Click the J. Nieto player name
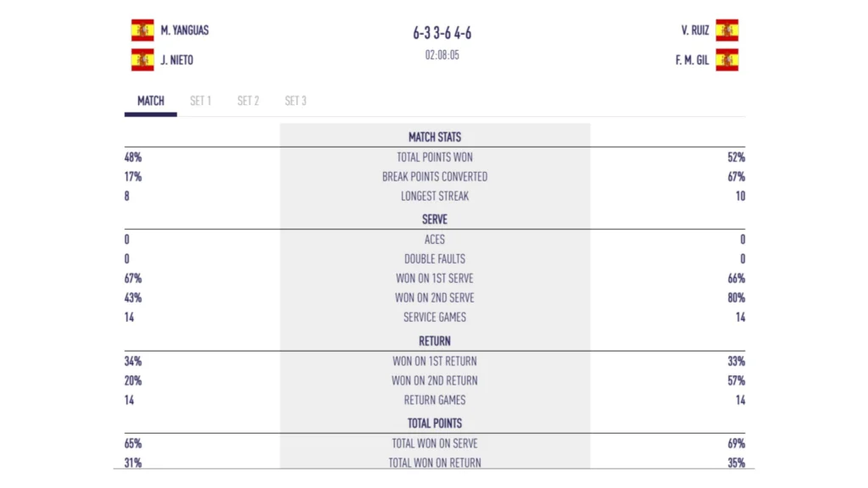 coord(177,60)
